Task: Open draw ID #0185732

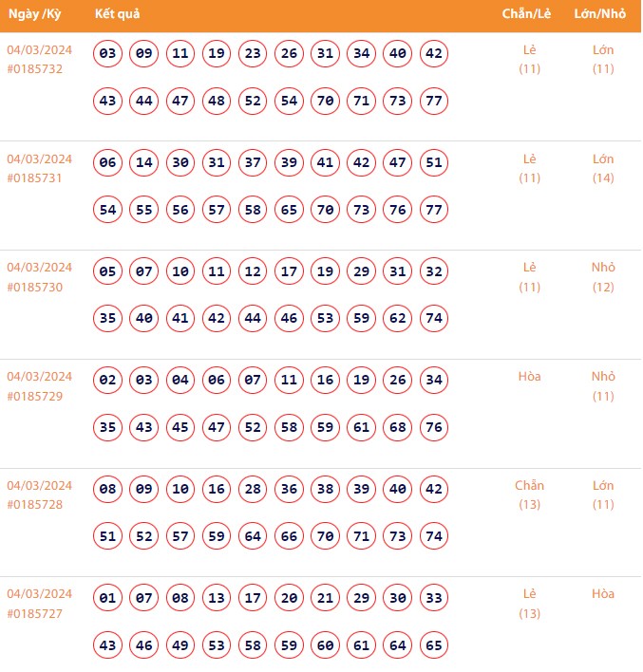Action: pyautogui.click(x=35, y=69)
